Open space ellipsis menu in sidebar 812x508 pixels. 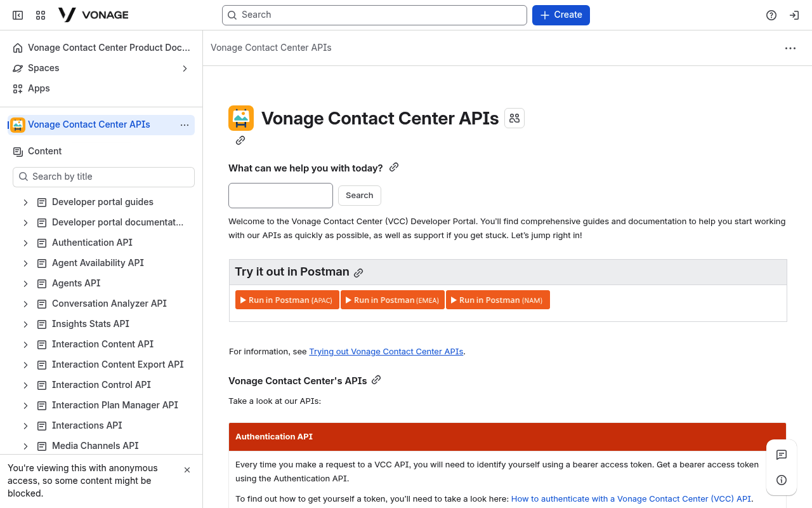185,125
